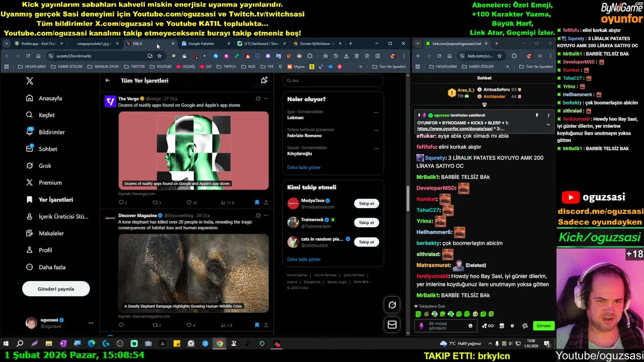
Task: Share The Verge post
Action: point(266,202)
